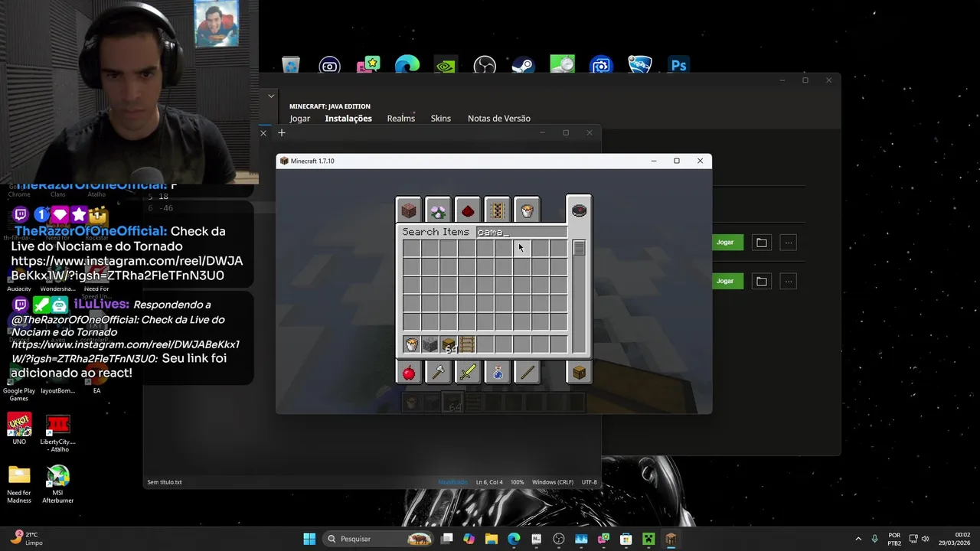This screenshot has width=980, height=551.
Task: Show hidden system tray icons
Action: (857, 539)
